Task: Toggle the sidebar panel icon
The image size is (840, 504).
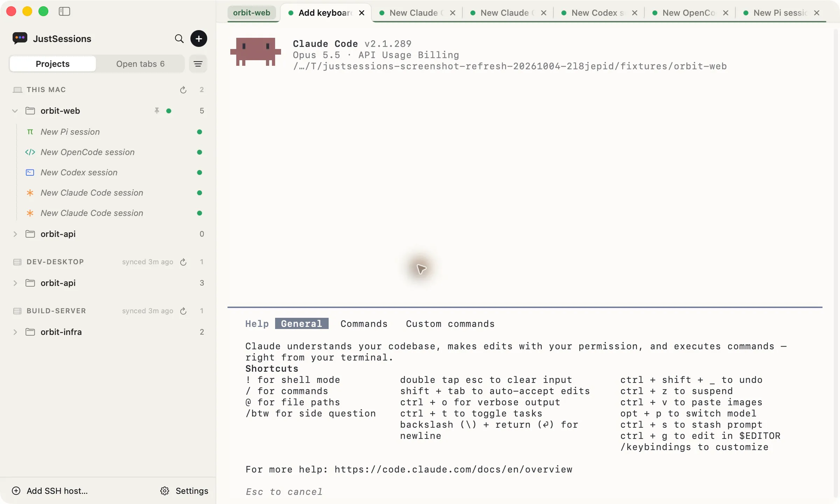Action: click(64, 12)
